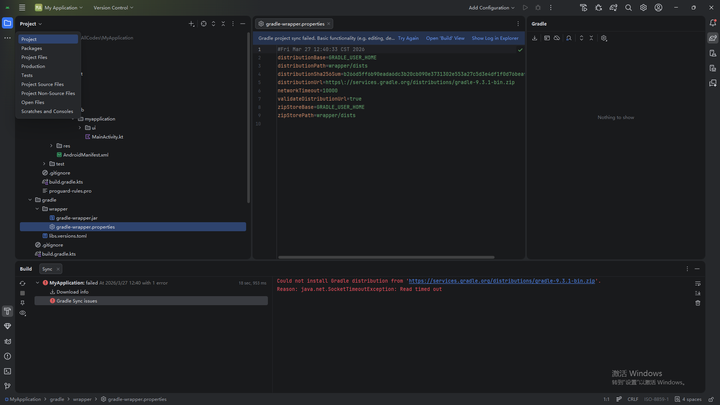Click the Debug bug icon in top toolbar
Image resolution: width=720 pixels, height=405 pixels.
[538, 7]
